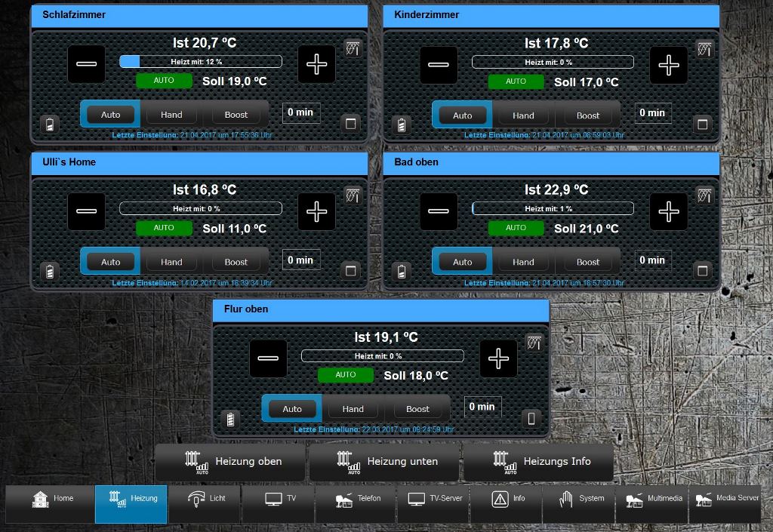The image size is (773, 532).
Task: Switch Schlafzimmer to Hand mode
Action: pos(171,115)
